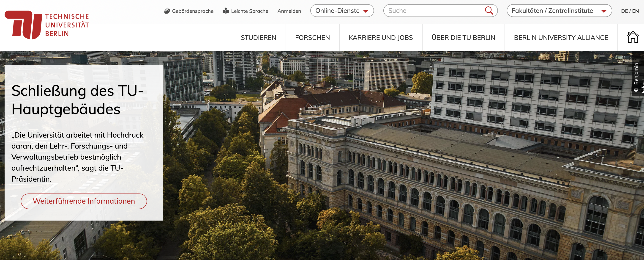Open ÜBER DIE TU BERLIN menu
Screen dimensions: 644x260
[463, 38]
